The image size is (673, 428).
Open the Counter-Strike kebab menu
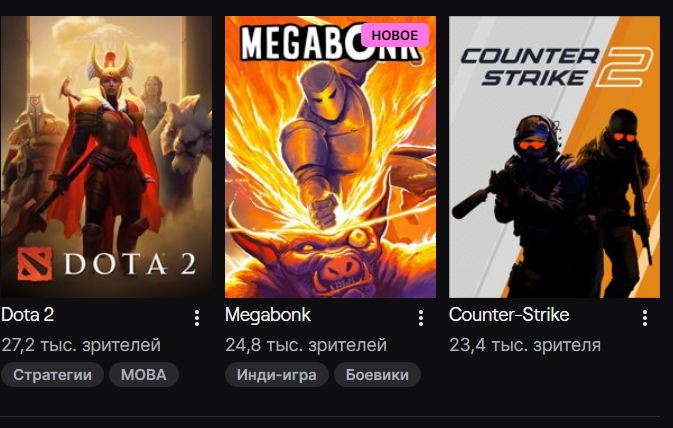tap(645, 318)
